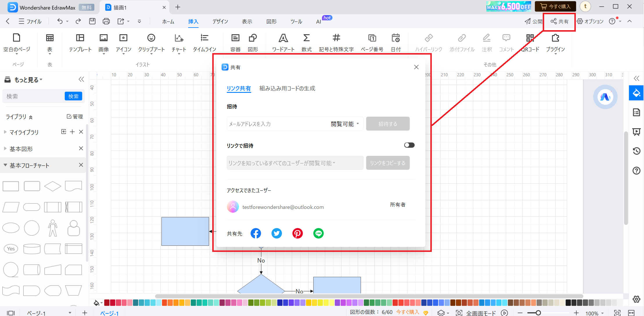
Task: Insert a 空白のページ blank page
Action: click(17, 43)
